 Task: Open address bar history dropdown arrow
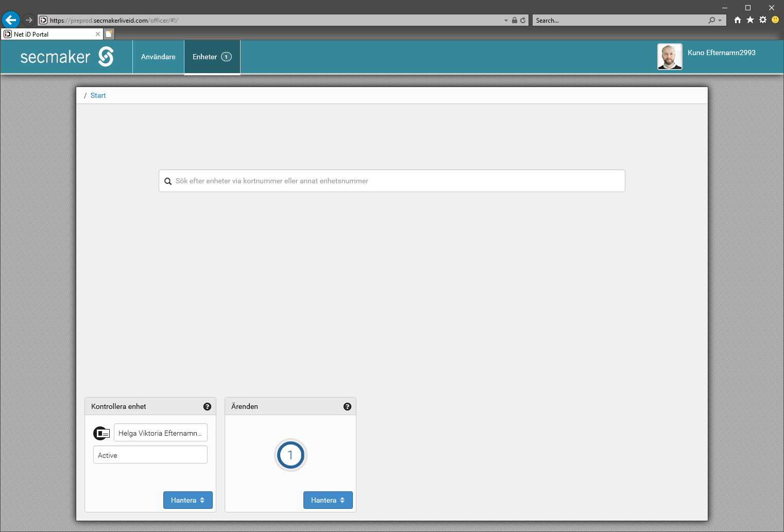[x=506, y=21]
